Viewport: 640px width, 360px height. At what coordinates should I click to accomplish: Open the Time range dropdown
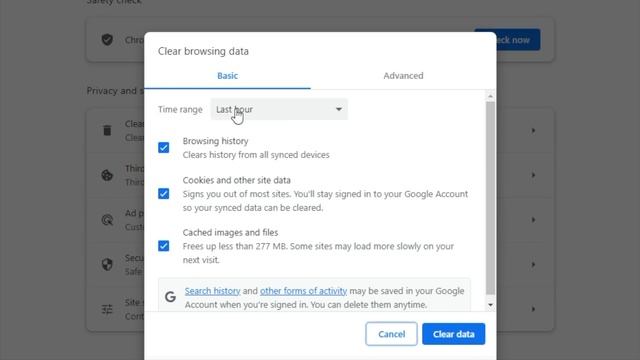(279, 109)
